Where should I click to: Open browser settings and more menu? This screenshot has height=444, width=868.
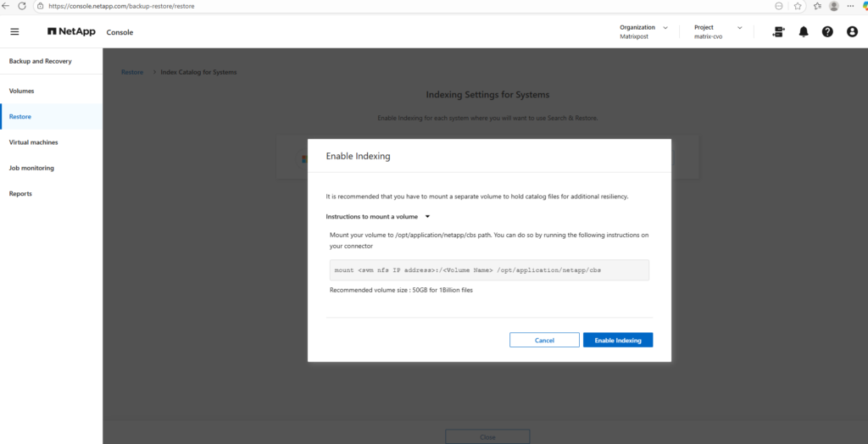click(x=850, y=6)
